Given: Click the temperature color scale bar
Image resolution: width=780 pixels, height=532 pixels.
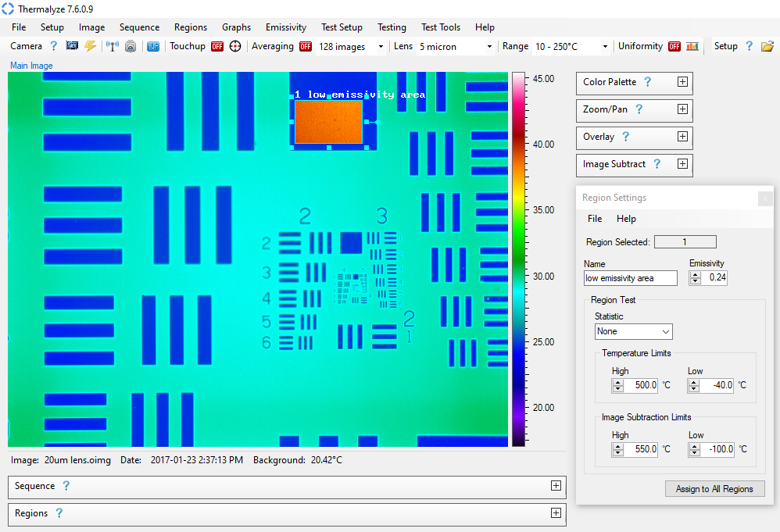Looking at the screenshot, I should (x=518, y=258).
